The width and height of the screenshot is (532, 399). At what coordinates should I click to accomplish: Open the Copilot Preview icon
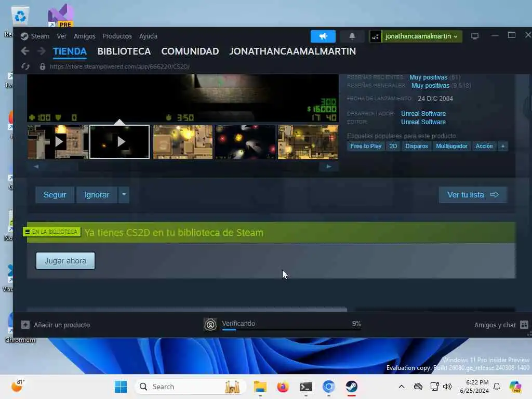click(515, 387)
